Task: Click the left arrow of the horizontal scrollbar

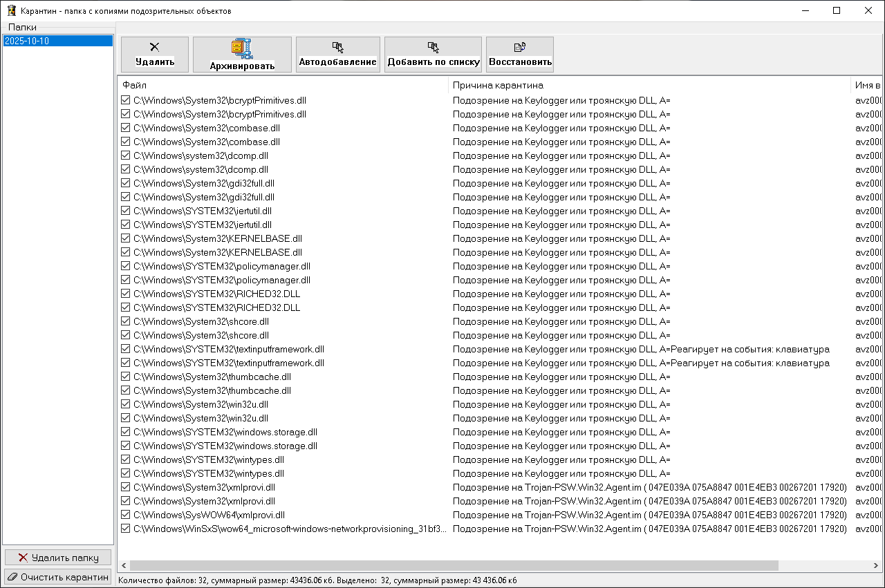Action: click(x=123, y=565)
